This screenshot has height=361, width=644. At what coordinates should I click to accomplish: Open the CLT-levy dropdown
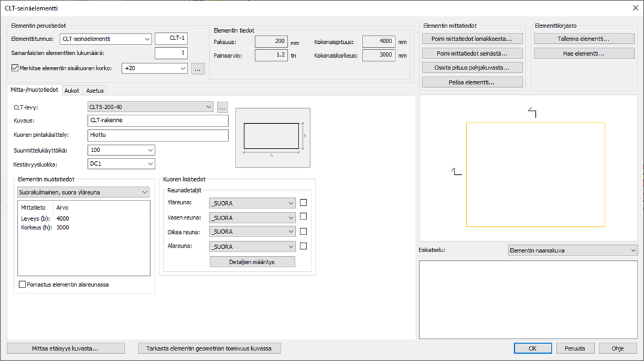[x=150, y=107]
